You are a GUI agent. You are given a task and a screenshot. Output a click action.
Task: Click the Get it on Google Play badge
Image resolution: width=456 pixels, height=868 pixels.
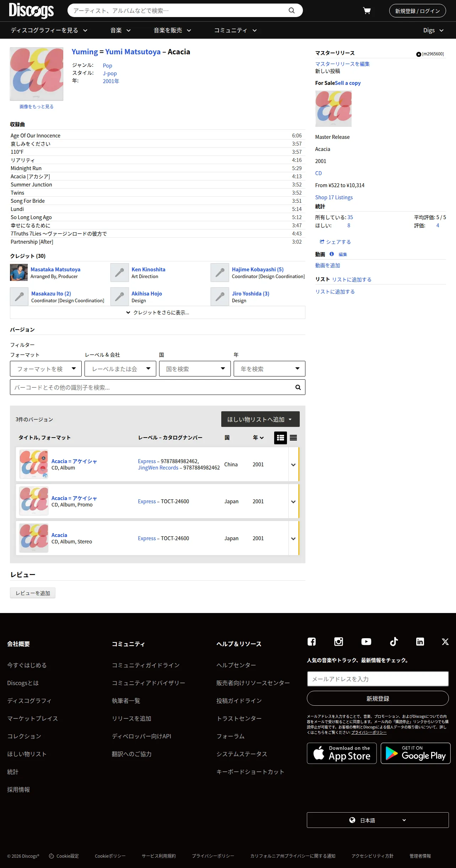(416, 753)
